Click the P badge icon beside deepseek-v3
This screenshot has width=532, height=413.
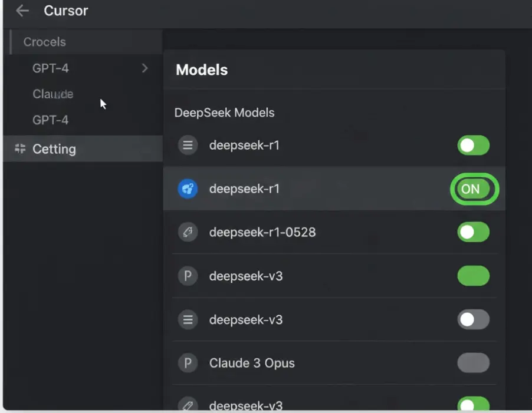coord(188,276)
